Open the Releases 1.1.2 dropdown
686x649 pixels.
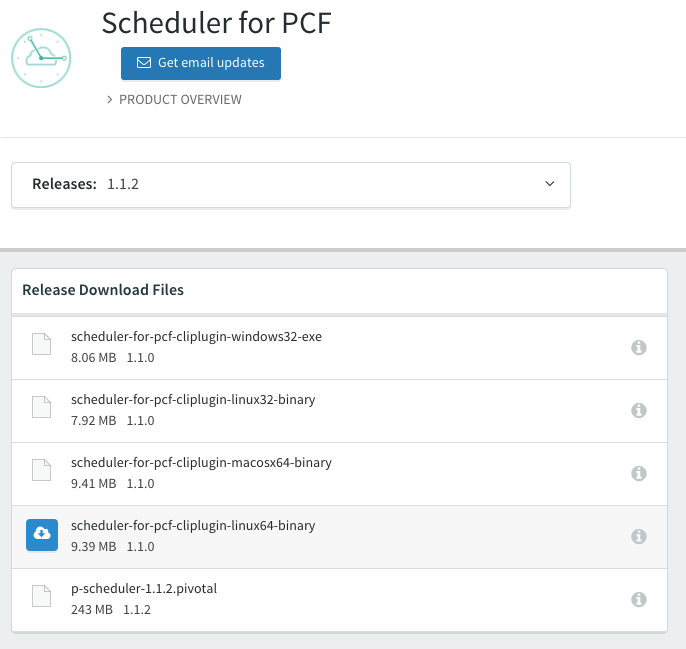[291, 185]
